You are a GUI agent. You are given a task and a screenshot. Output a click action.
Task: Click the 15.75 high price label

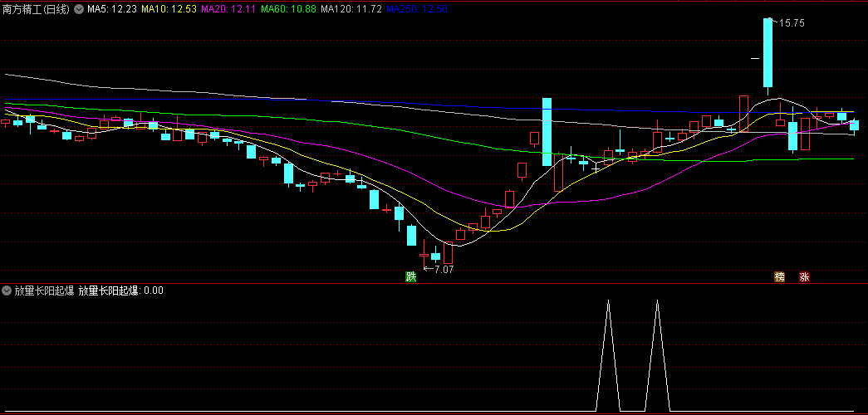(792, 23)
